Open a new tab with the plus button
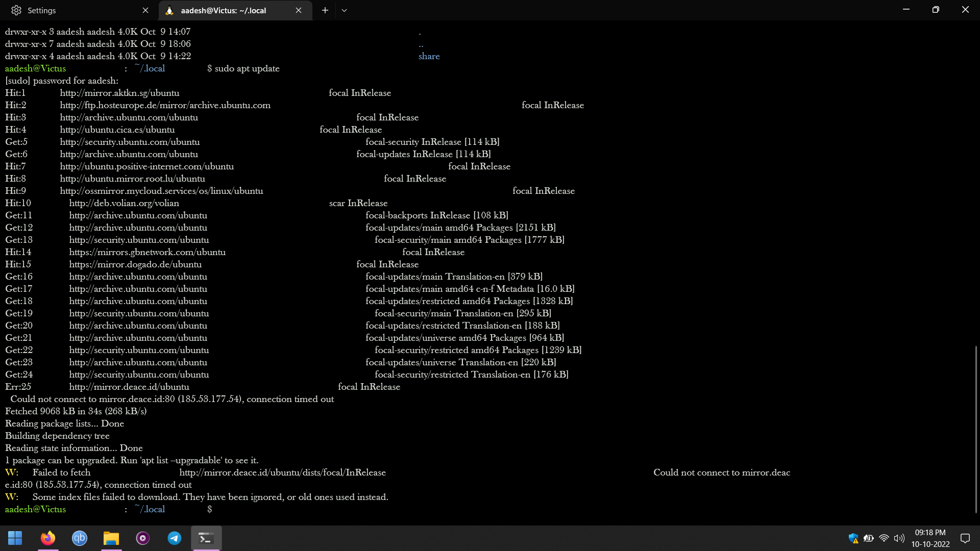 (325, 10)
